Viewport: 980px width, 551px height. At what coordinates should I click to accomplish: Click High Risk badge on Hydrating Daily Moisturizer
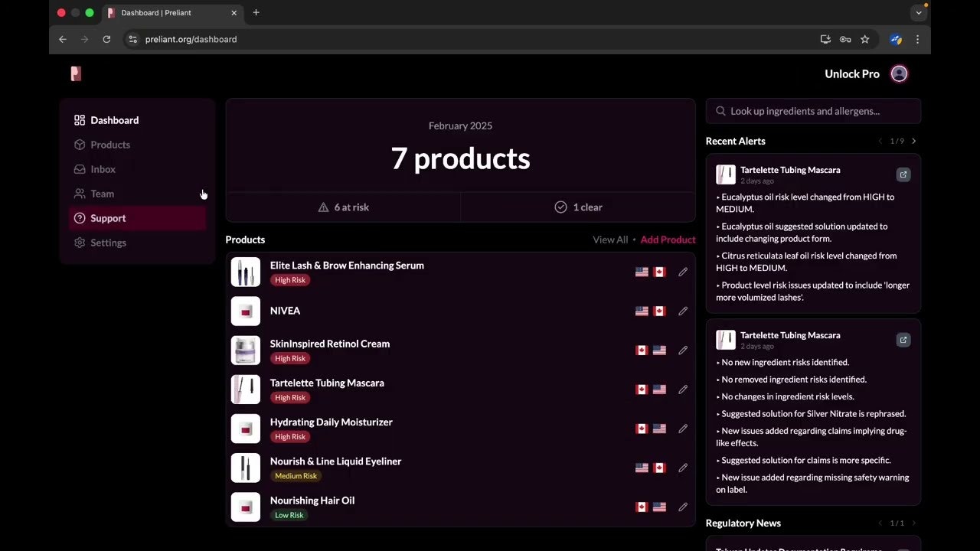[290, 437]
